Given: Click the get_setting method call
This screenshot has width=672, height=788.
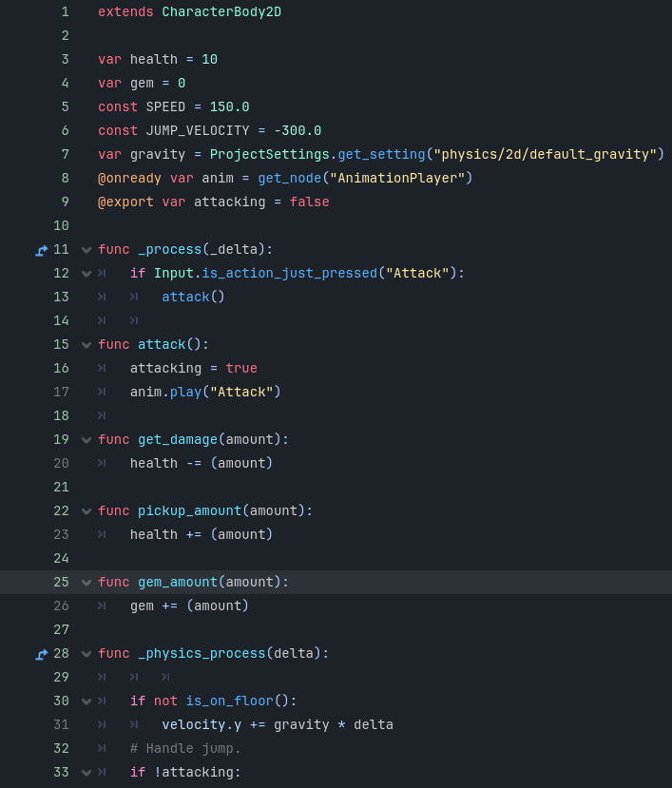Looking at the screenshot, I should click(381, 154).
